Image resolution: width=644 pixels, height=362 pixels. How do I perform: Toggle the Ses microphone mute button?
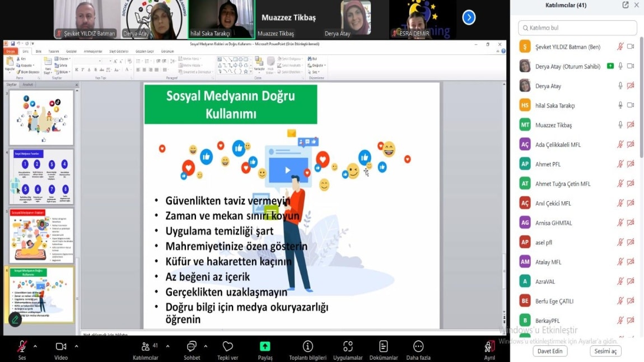(22, 346)
